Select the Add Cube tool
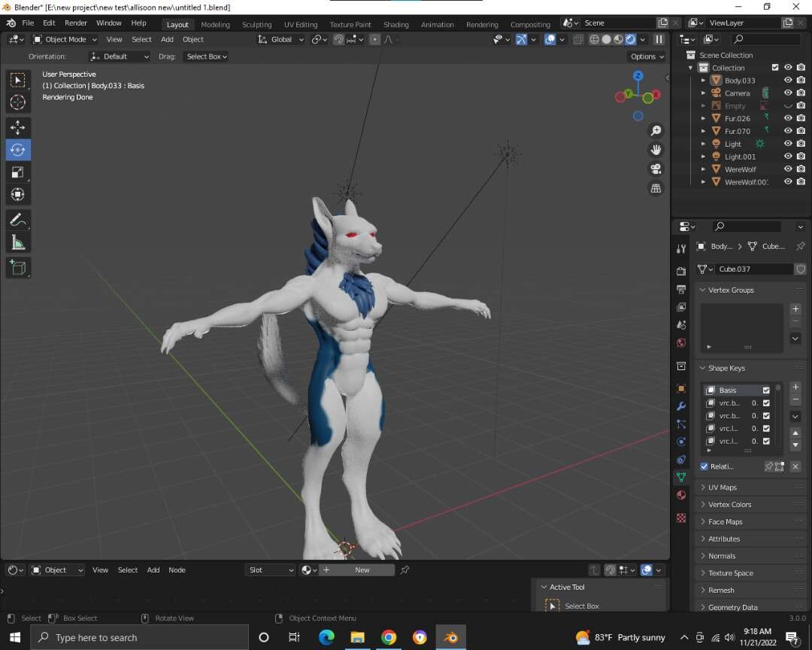 (18, 267)
